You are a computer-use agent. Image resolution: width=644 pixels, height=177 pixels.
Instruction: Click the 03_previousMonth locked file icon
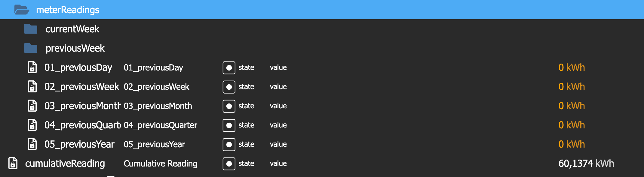32,106
